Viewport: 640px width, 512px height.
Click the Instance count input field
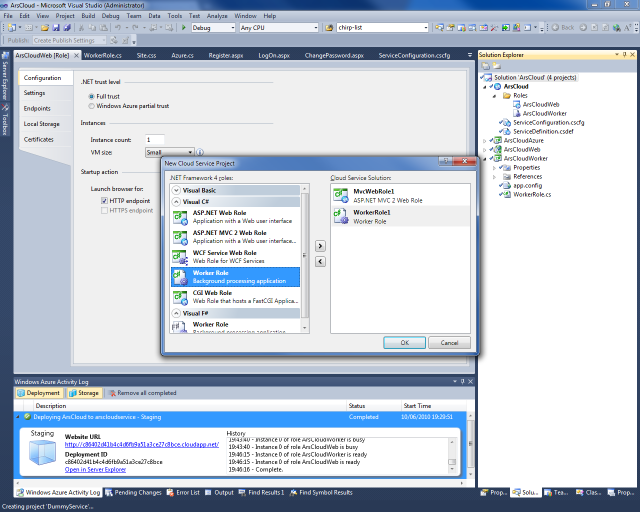155,140
